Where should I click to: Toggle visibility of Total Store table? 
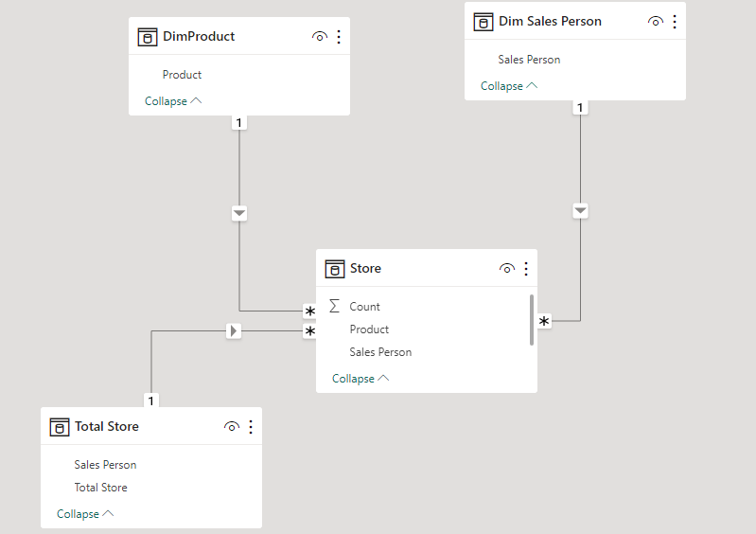pyautogui.click(x=232, y=427)
